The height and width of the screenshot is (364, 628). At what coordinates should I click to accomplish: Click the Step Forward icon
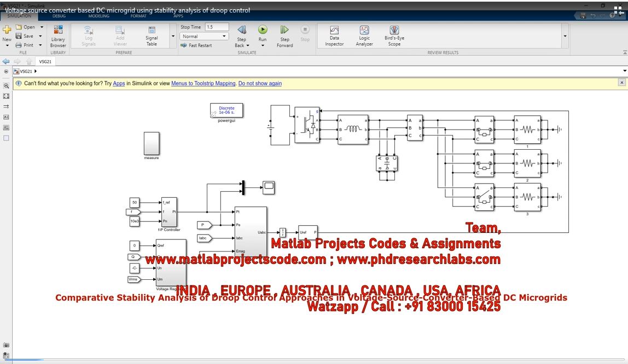(x=284, y=30)
